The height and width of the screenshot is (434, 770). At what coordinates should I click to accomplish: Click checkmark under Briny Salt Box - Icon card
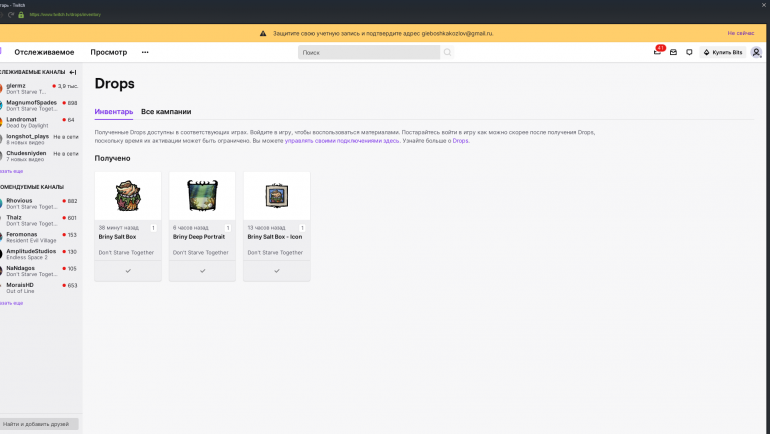276,271
